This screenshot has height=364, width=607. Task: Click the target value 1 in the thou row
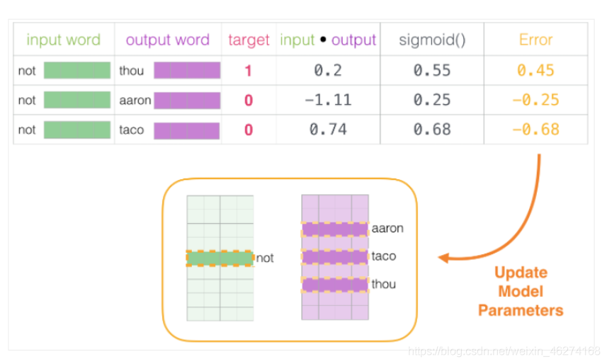tap(249, 70)
